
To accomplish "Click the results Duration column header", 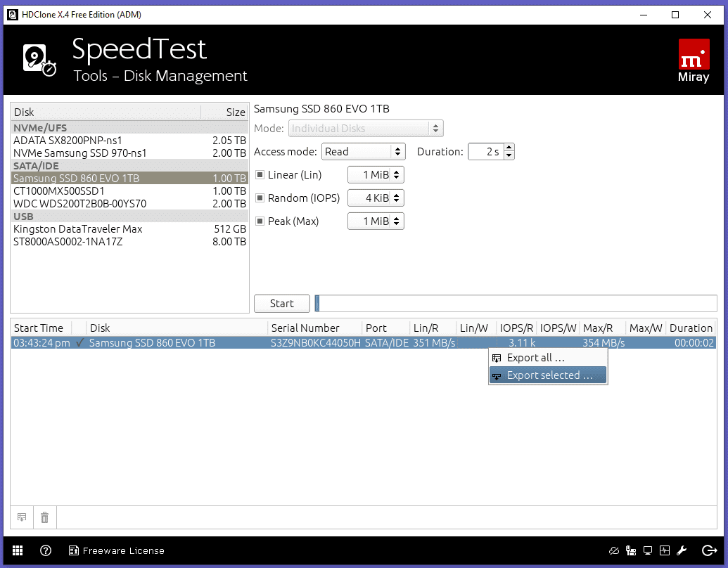I will point(691,328).
